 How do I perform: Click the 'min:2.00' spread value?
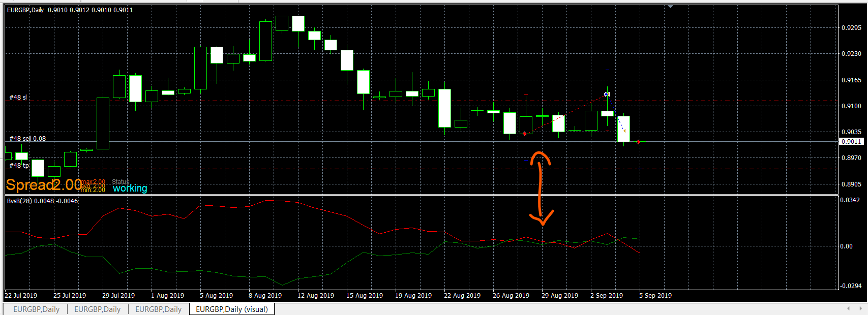tap(94, 190)
